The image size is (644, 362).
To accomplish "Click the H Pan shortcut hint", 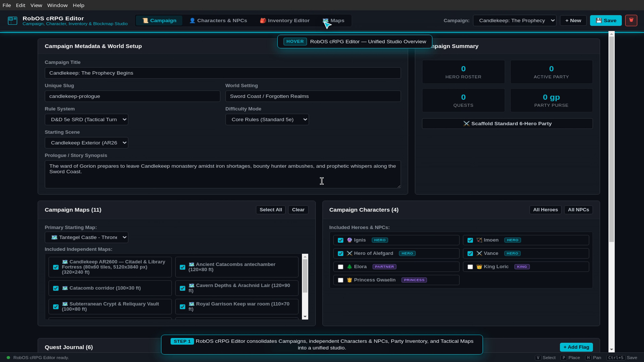I will tap(593, 358).
